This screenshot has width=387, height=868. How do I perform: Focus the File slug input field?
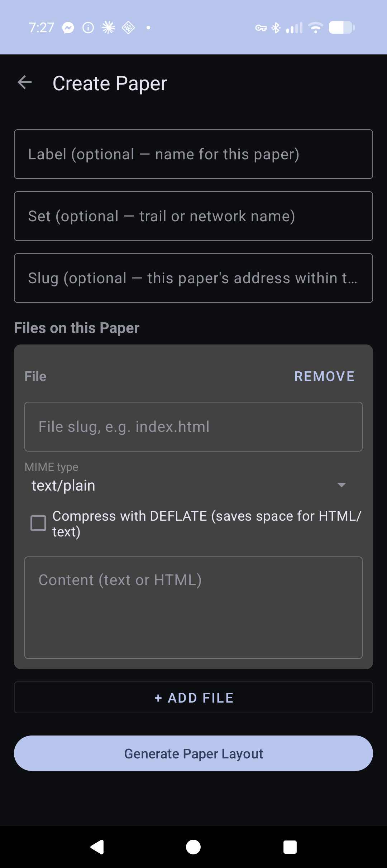[193, 427]
